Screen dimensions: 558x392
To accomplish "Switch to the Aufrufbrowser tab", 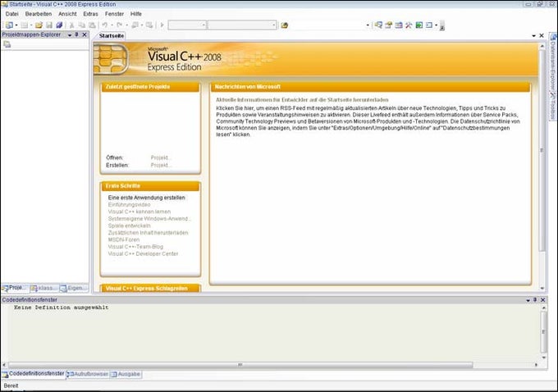I will tap(88, 374).
